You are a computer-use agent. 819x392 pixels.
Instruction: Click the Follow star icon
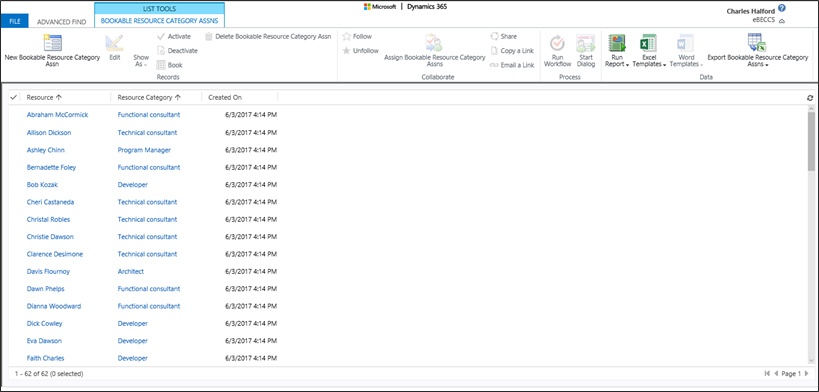346,37
